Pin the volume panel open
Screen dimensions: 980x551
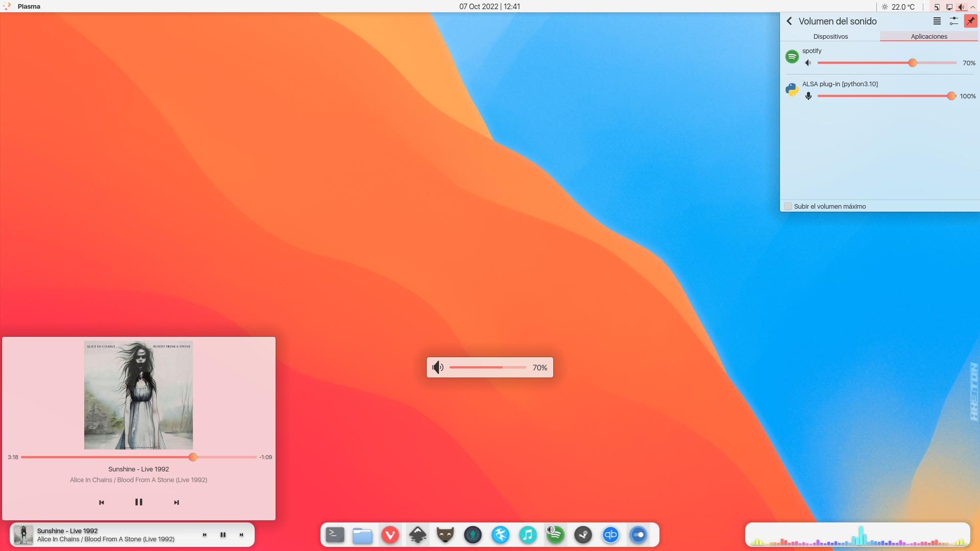tap(971, 21)
